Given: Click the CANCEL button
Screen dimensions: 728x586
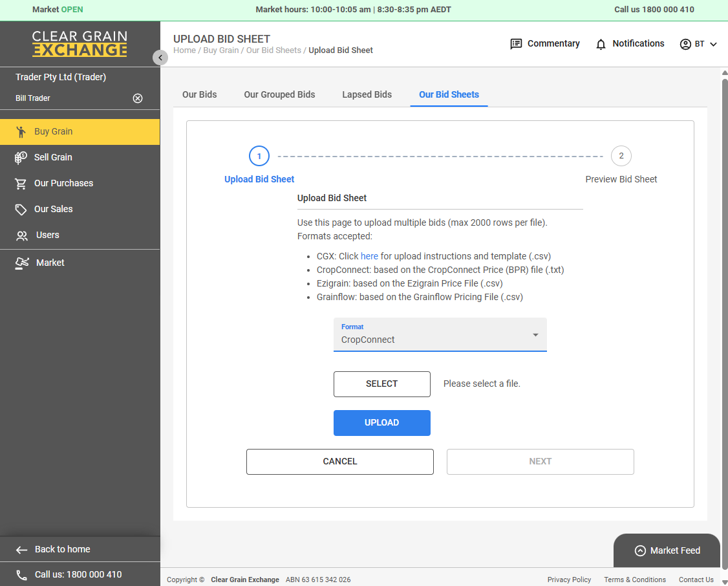Looking at the screenshot, I should (340, 462).
